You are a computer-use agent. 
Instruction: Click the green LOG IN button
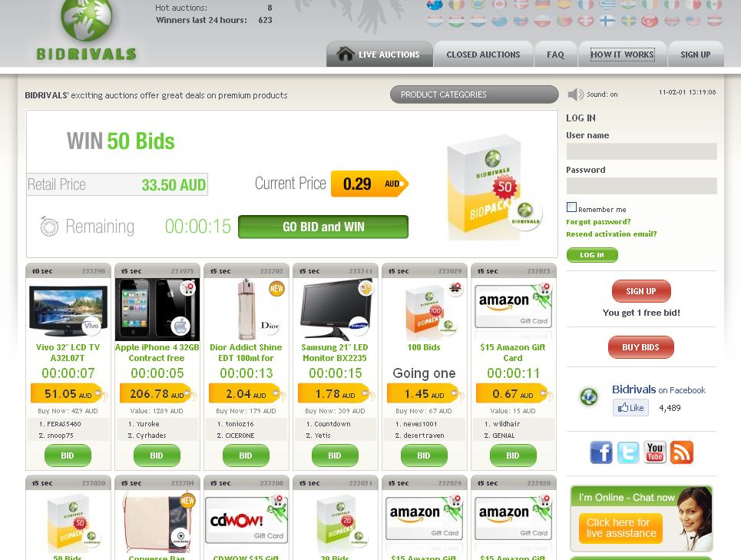(592, 255)
